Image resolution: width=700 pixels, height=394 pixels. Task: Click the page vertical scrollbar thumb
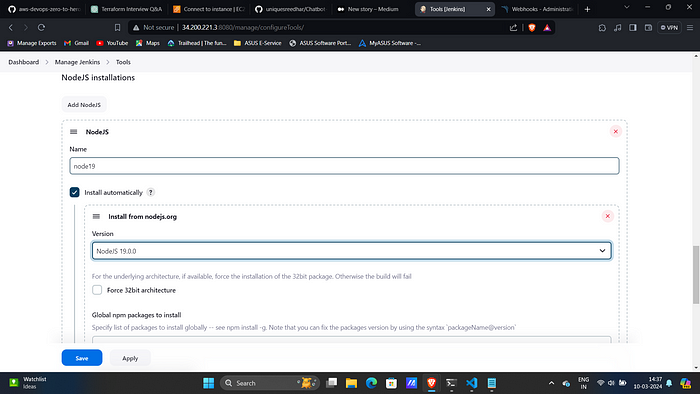pyautogui.click(x=696, y=274)
